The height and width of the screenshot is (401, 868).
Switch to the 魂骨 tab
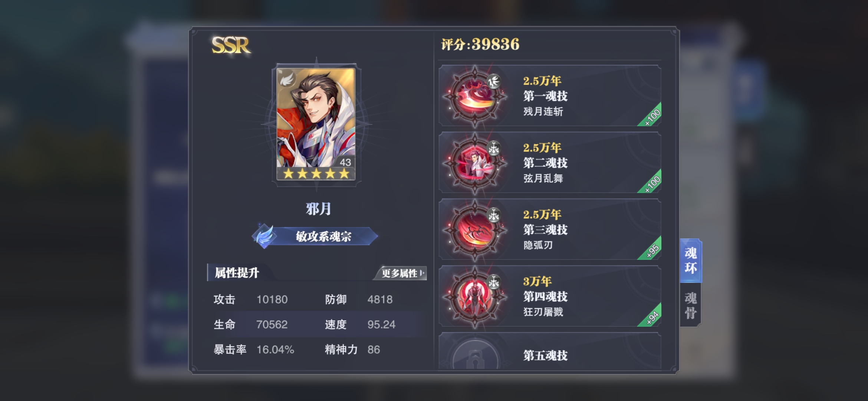691,305
